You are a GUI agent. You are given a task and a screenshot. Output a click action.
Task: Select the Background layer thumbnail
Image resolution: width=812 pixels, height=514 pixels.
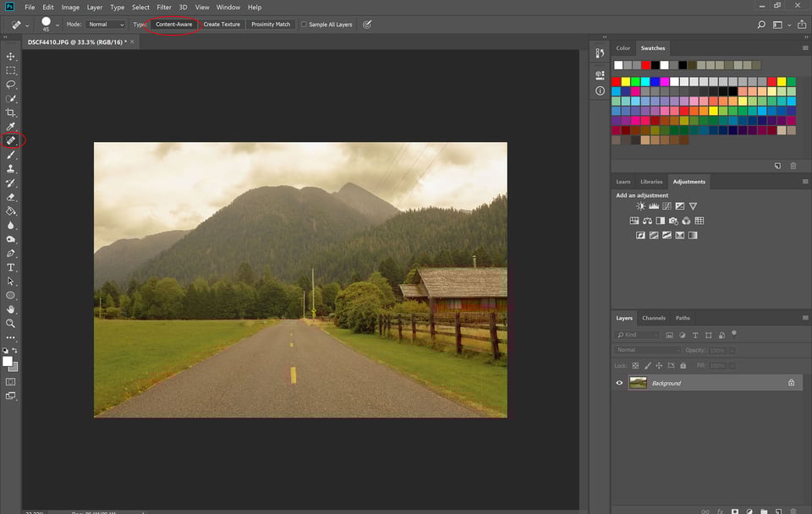(638, 383)
